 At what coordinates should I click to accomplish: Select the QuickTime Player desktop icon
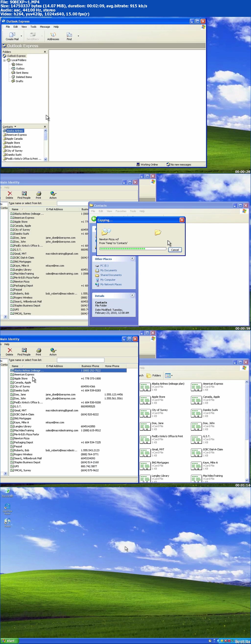coord(7,509)
